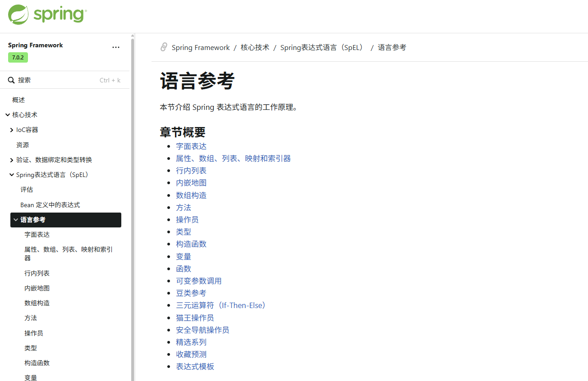Open 变量 link in 章节概要
The height and width of the screenshot is (381, 588).
[x=184, y=257]
